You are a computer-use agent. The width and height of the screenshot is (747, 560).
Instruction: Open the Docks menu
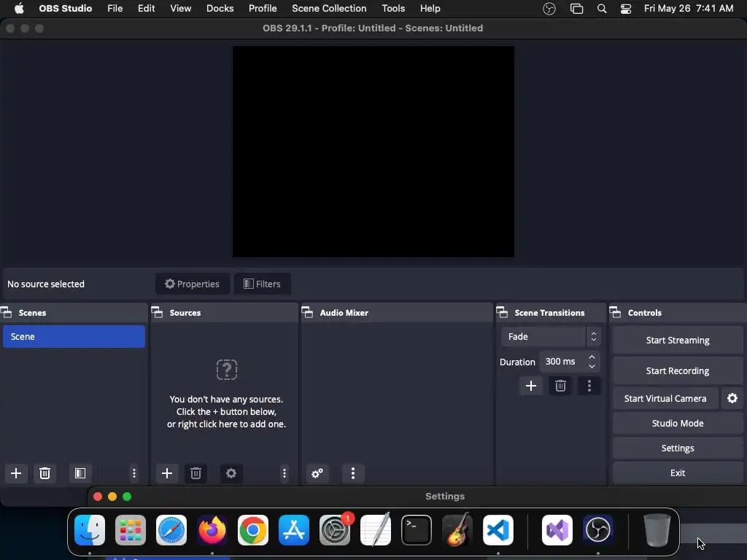tap(220, 9)
